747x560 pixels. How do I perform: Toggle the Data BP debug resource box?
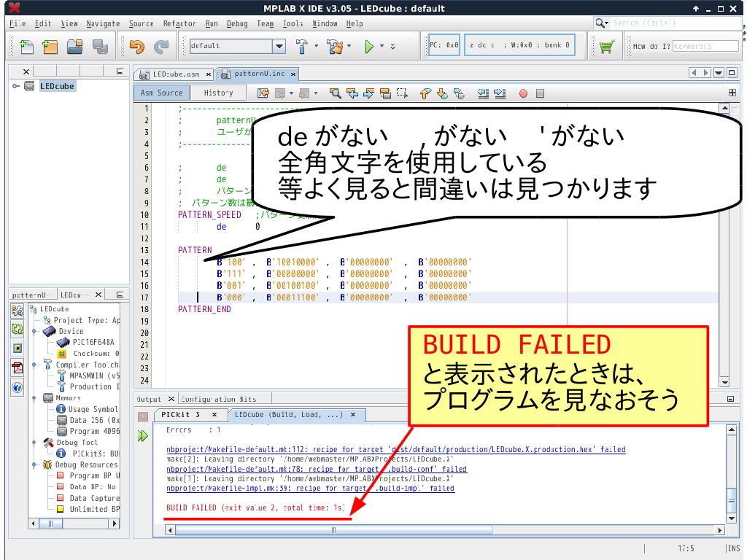(x=61, y=486)
